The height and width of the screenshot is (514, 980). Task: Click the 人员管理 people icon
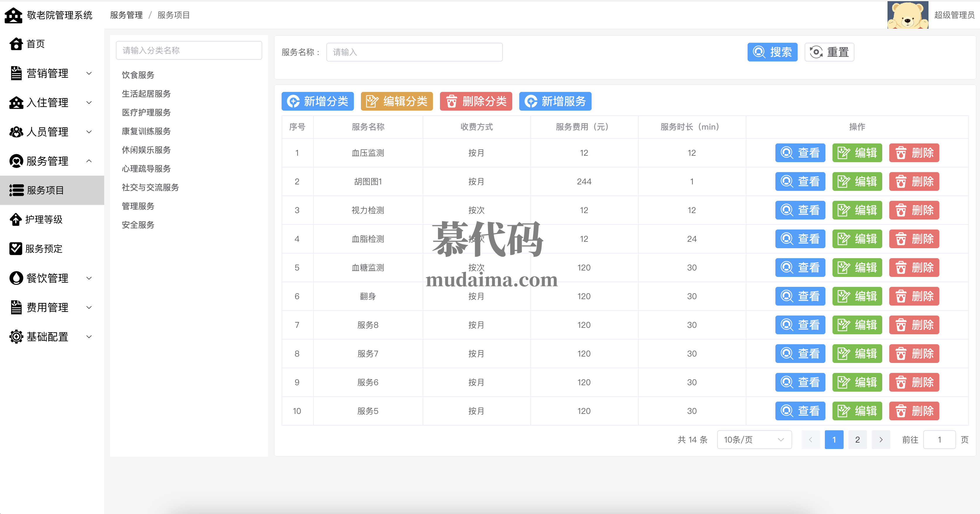click(x=16, y=132)
